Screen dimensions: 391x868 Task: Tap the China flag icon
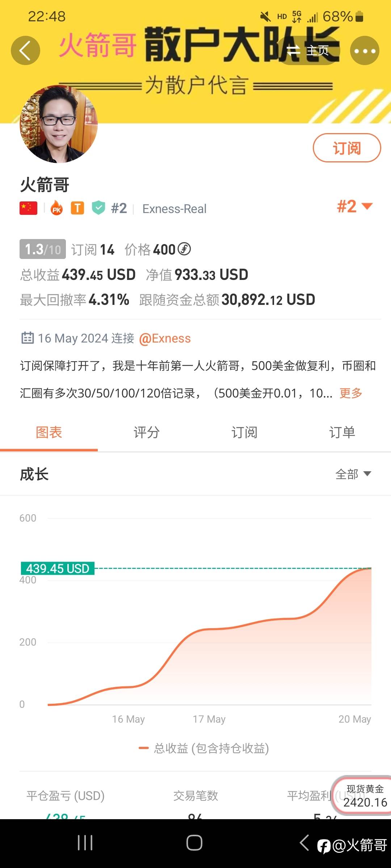click(x=29, y=208)
